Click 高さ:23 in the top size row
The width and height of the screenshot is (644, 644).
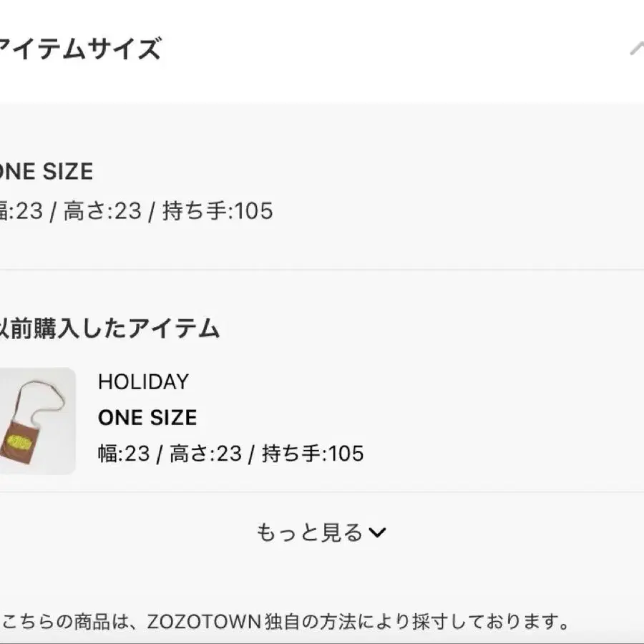pyautogui.click(x=102, y=211)
